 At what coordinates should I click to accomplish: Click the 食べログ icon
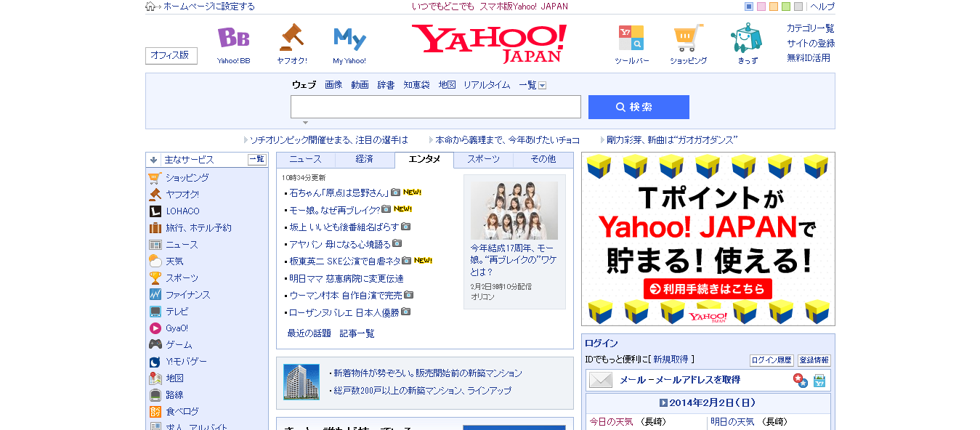coord(155,412)
